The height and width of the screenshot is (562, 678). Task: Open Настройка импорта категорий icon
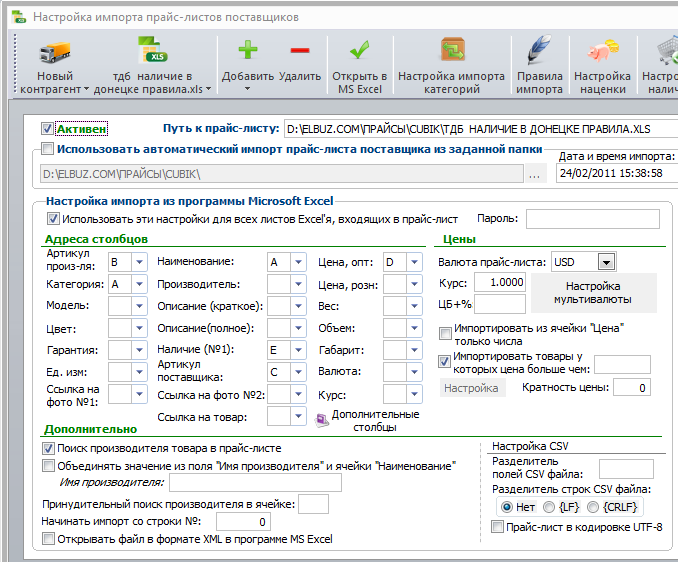tap(452, 50)
